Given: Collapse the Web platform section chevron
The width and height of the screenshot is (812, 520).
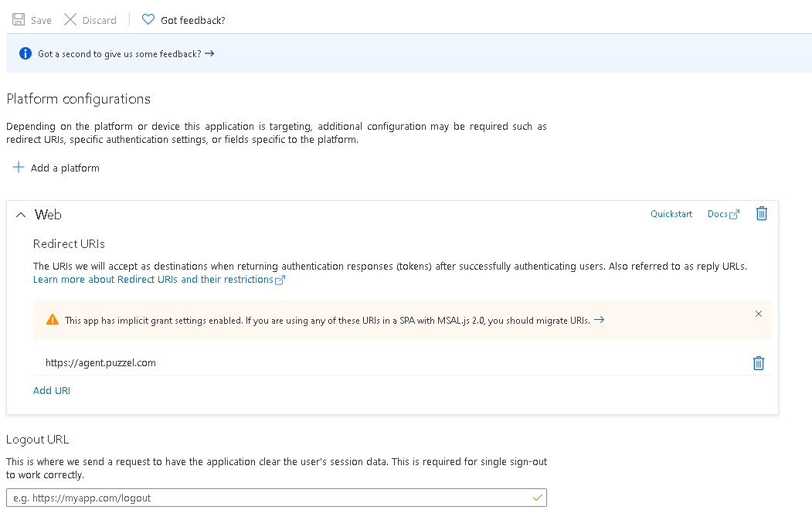Looking at the screenshot, I should coord(21,215).
